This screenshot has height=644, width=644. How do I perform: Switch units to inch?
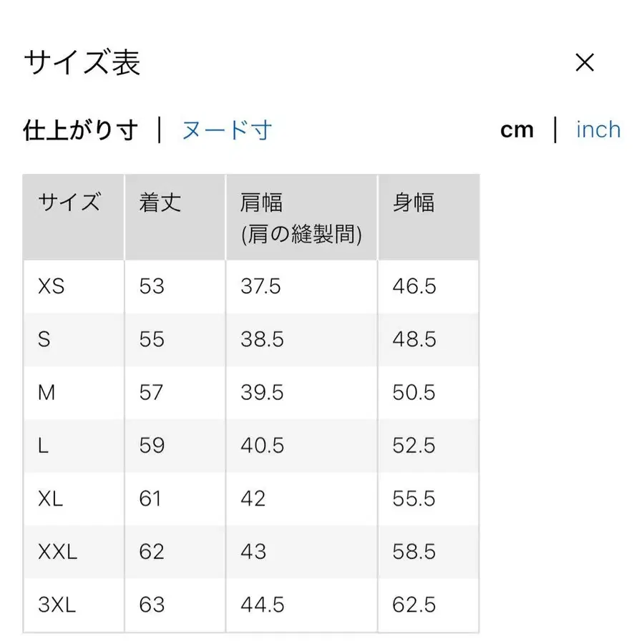click(598, 130)
